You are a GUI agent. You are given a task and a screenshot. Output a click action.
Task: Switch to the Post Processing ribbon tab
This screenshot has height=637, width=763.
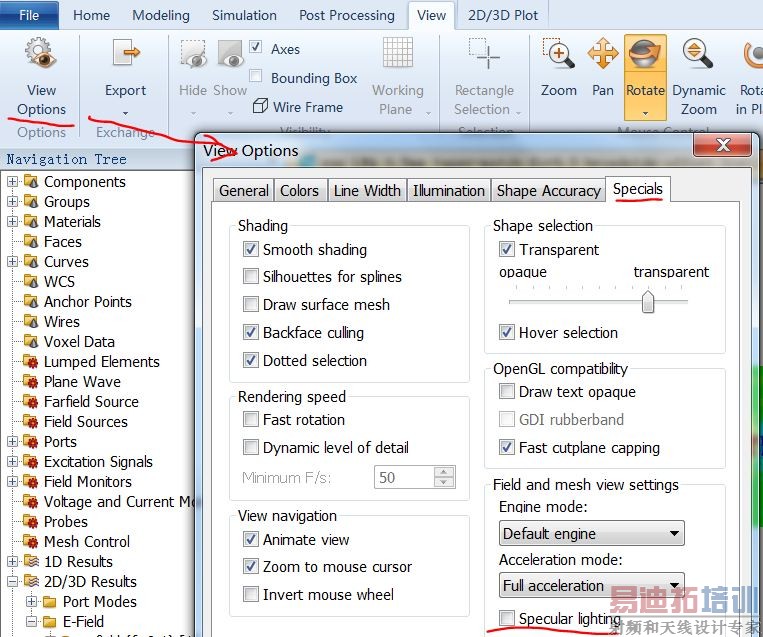point(347,16)
